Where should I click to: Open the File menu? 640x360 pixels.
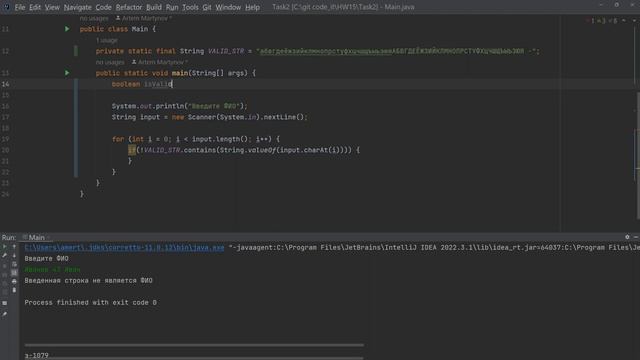pyautogui.click(x=20, y=7)
